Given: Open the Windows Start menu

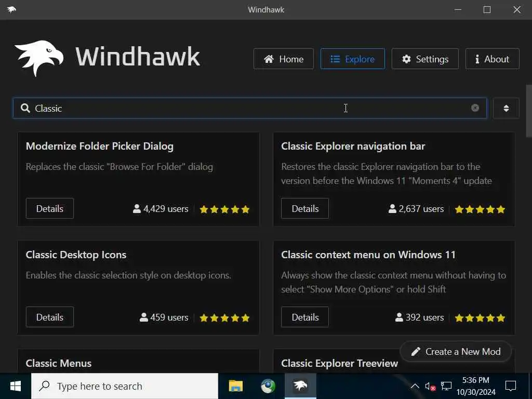Looking at the screenshot, I should click(15, 386).
